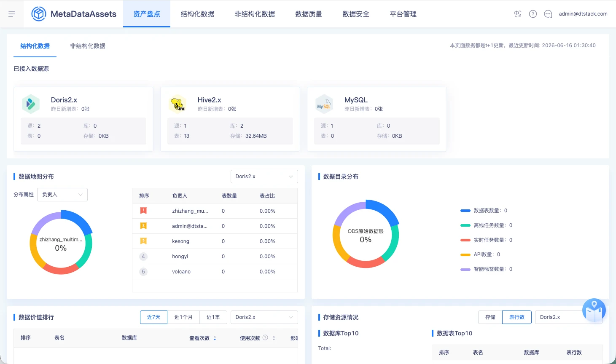Screen dimensions: 616x364
Task: Open 平台管理 top menu
Action: [x=403, y=14]
